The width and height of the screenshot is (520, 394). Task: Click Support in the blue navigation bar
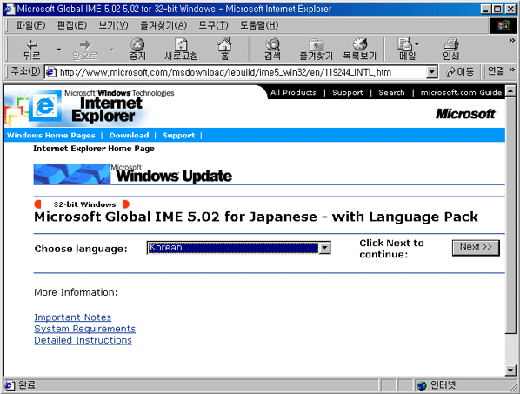pyautogui.click(x=179, y=135)
